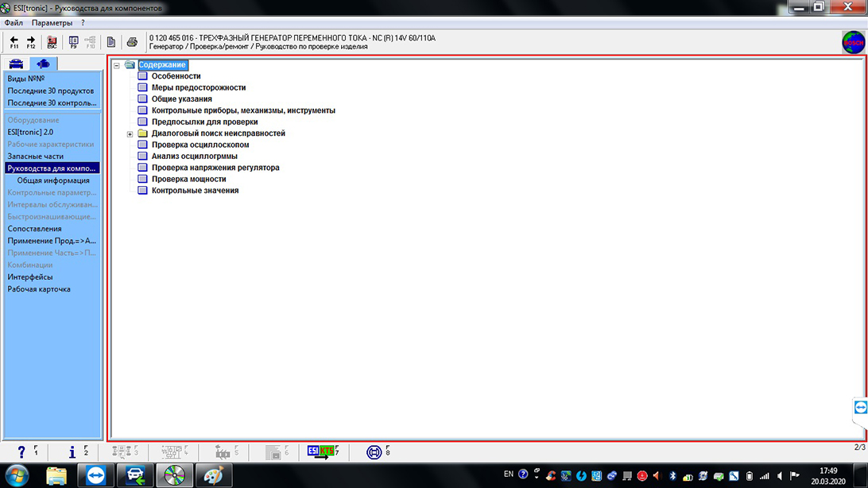Open the Файл menu

pyautogui.click(x=14, y=23)
